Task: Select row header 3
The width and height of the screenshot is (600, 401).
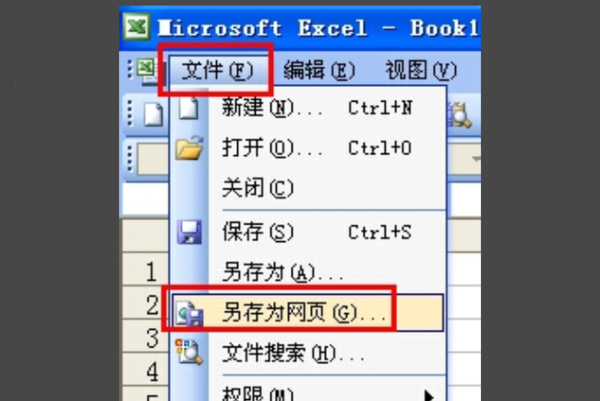Action: point(145,338)
